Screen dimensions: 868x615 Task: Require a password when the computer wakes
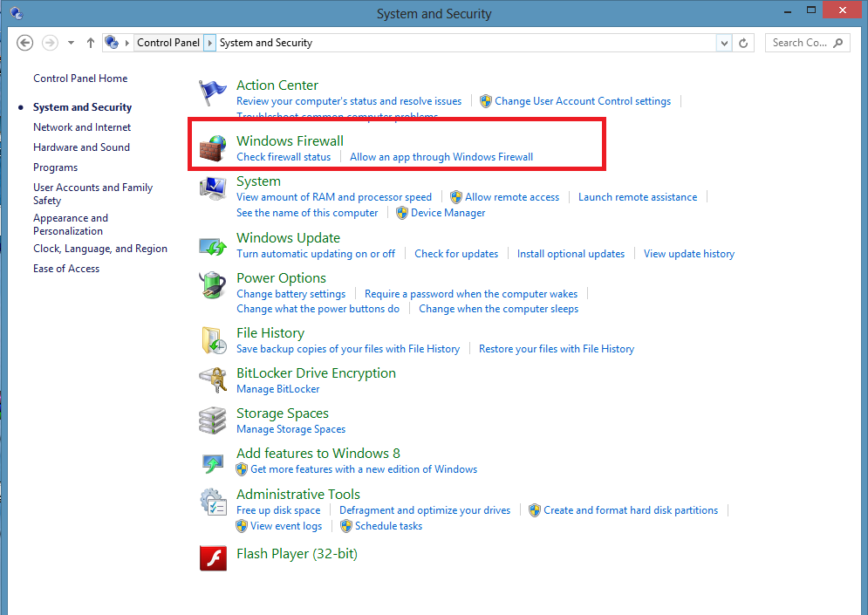471,294
